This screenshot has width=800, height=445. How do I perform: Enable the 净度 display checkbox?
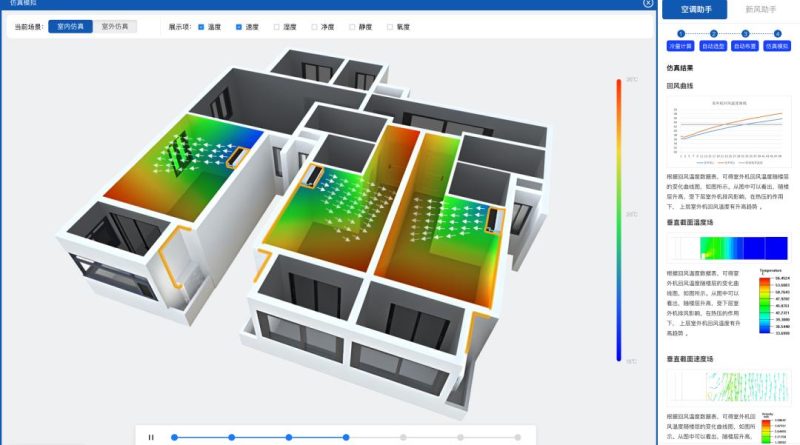[x=314, y=27]
